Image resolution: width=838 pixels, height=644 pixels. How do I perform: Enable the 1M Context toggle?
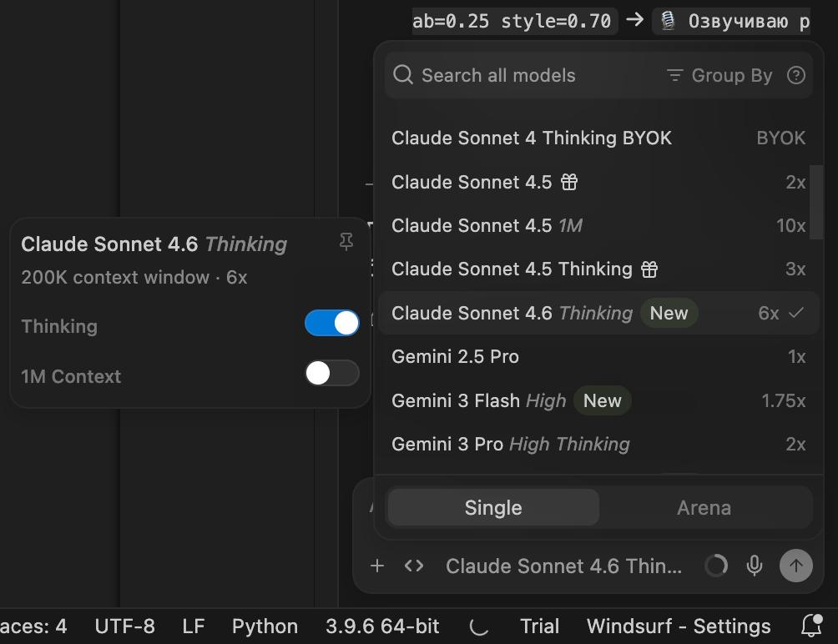pos(332,373)
